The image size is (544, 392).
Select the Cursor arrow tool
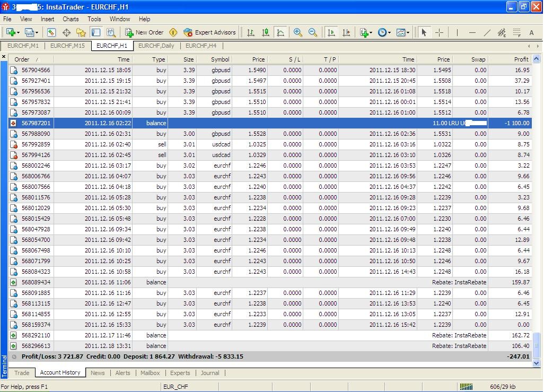[424, 32]
